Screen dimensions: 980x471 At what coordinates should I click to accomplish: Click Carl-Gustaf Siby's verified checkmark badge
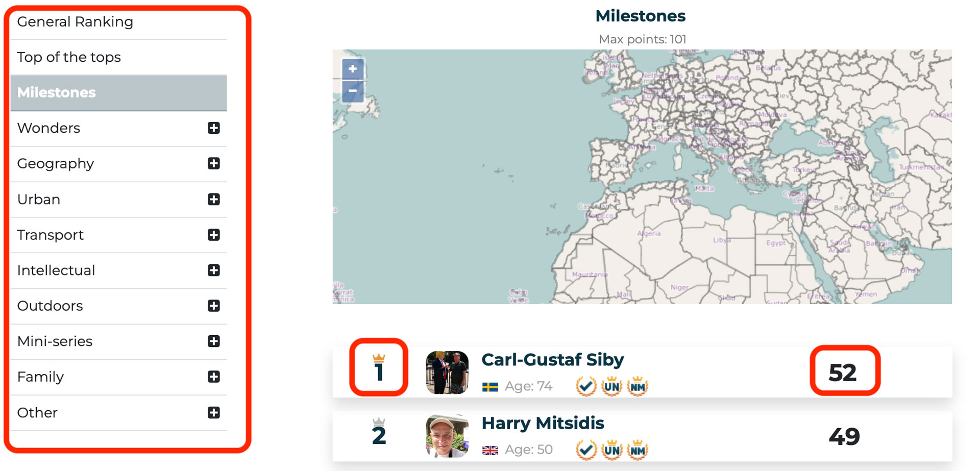click(x=586, y=386)
